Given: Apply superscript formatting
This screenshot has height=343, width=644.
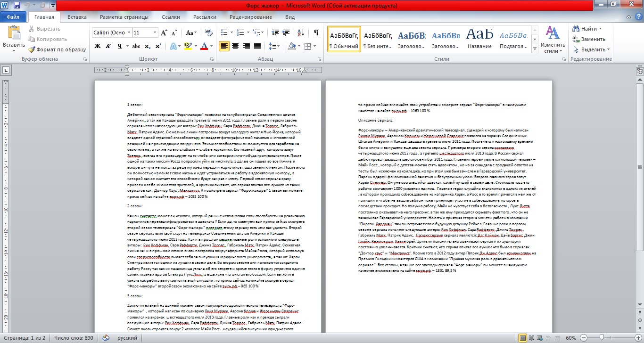Looking at the screenshot, I should [x=157, y=46].
